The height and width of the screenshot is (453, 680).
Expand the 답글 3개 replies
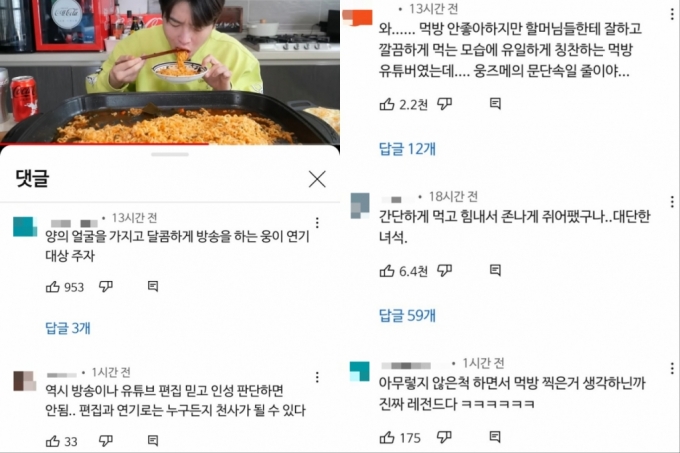pos(68,328)
